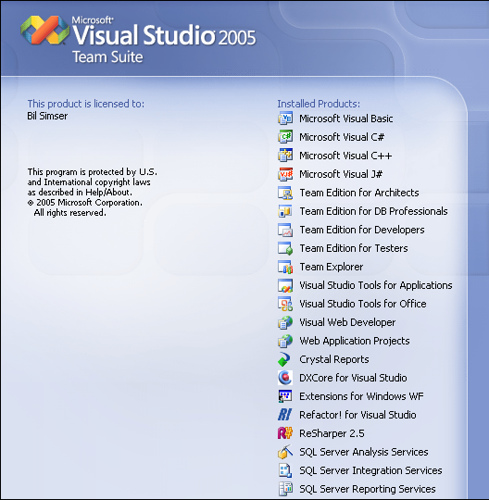
Task: Select the 'Microsoft Visual C#' text
Action: click(x=342, y=137)
